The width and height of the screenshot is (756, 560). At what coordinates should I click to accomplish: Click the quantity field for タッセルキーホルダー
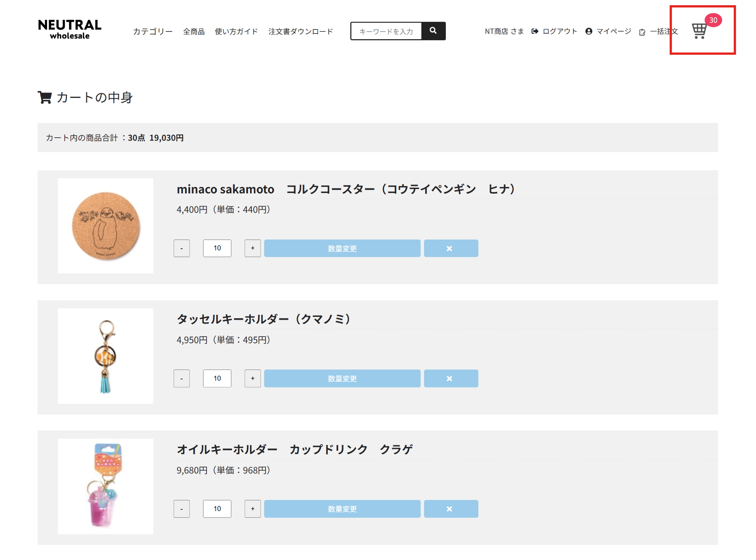tap(217, 378)
